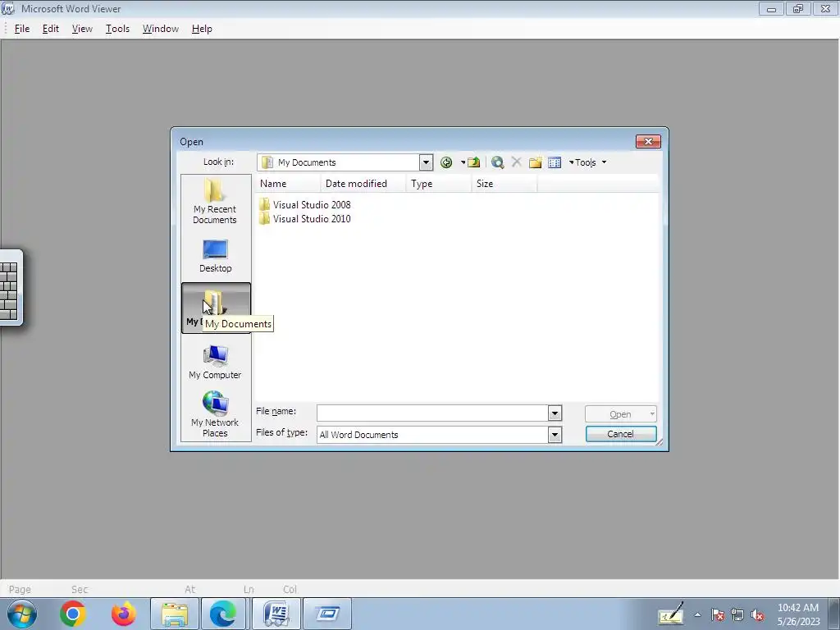Viewport: 840px width, 630px height.
Task: Open the on-screen keyboard side tab
Action: 10,287
